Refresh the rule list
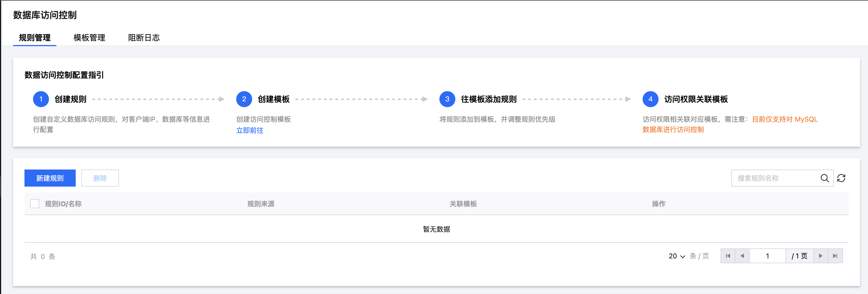 tap(841, 178)
